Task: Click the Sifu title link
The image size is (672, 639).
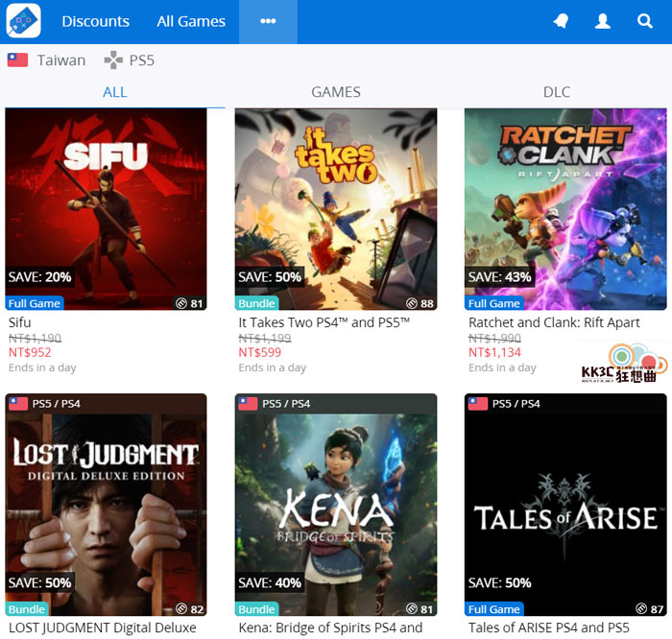Action: click(x=20, y=322)
